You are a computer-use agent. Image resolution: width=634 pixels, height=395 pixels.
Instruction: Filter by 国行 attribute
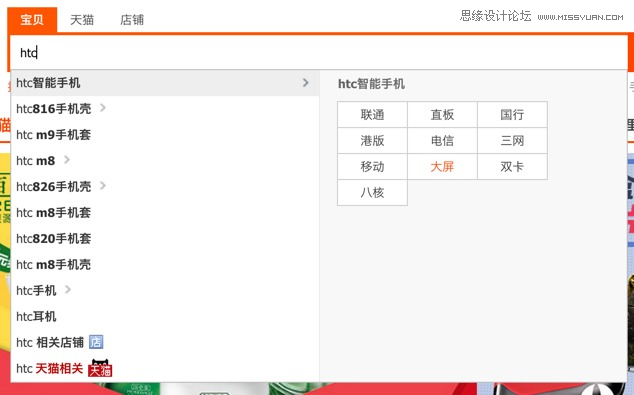pos(512,115)
